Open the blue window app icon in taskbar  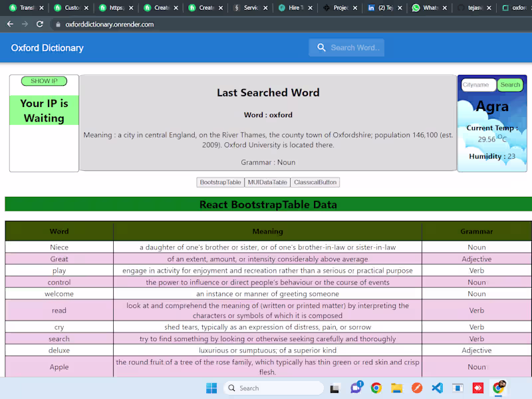(458, 388)
